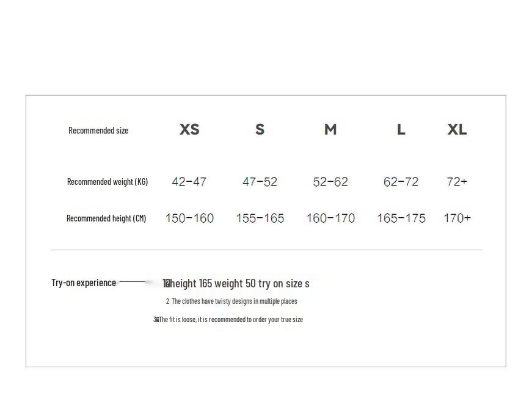Click the 160-170 height cell
Image resolution: width=532 pixels, height=399 pixels.
coord(330,218)
